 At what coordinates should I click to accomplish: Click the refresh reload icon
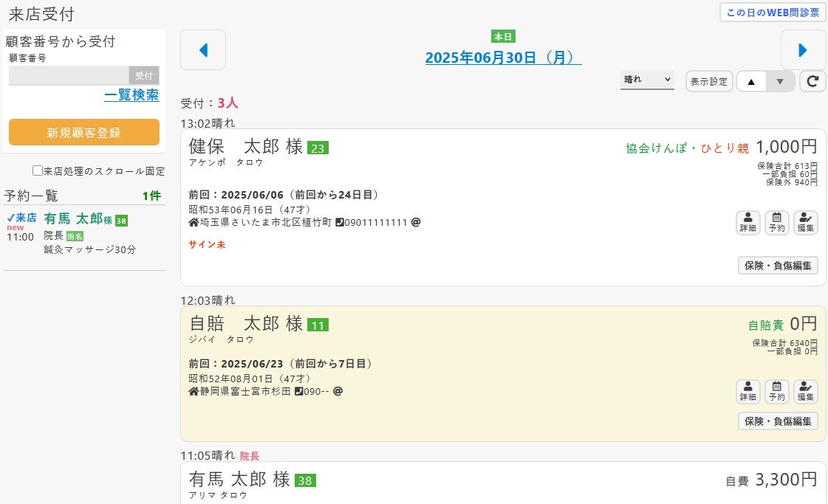(x=812, y=81)
